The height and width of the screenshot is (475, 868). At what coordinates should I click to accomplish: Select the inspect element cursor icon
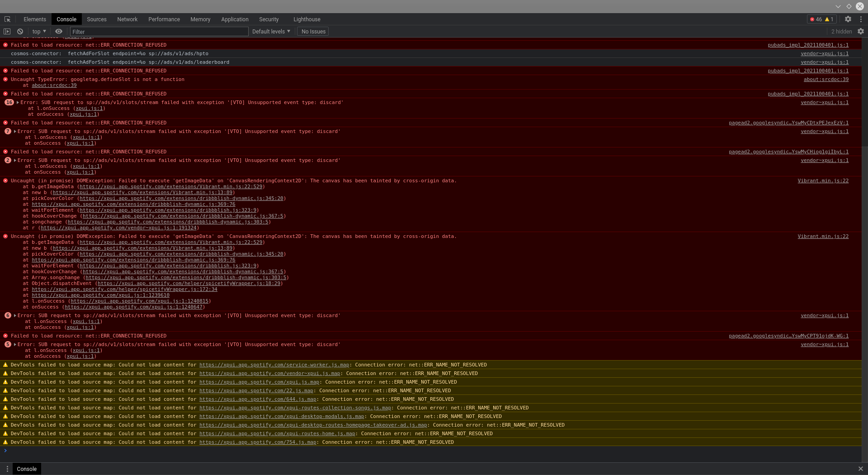(7, 19)
